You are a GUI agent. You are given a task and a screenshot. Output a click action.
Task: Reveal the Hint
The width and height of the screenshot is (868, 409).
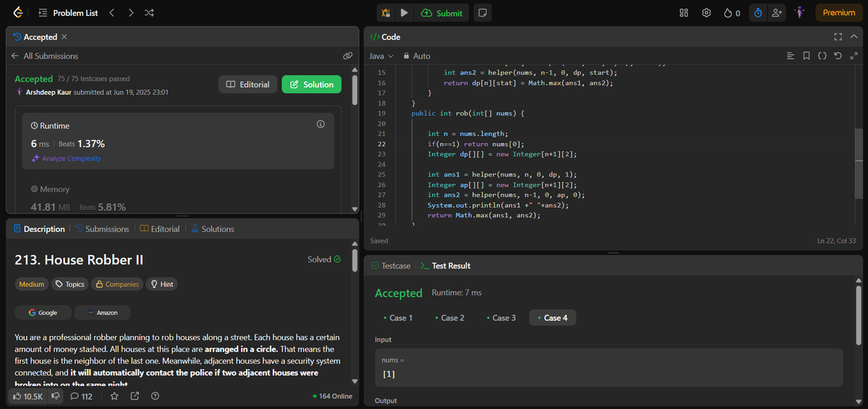tap(161, 284)
